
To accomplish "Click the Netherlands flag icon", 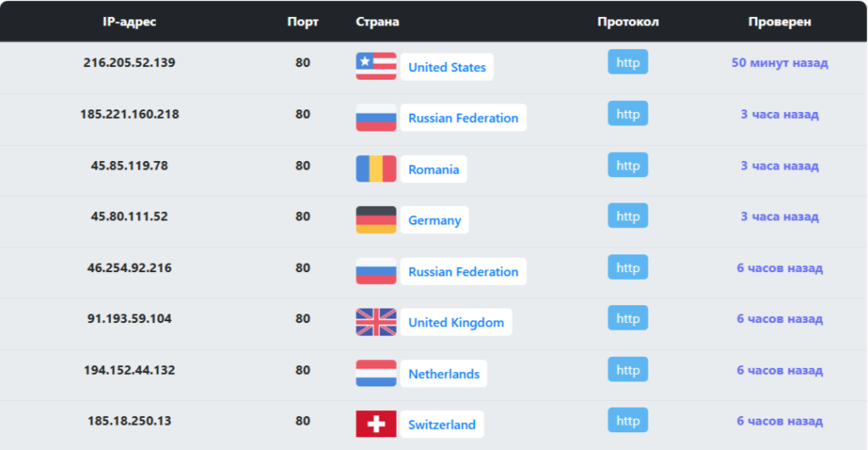I will click(x=376, y=374).
